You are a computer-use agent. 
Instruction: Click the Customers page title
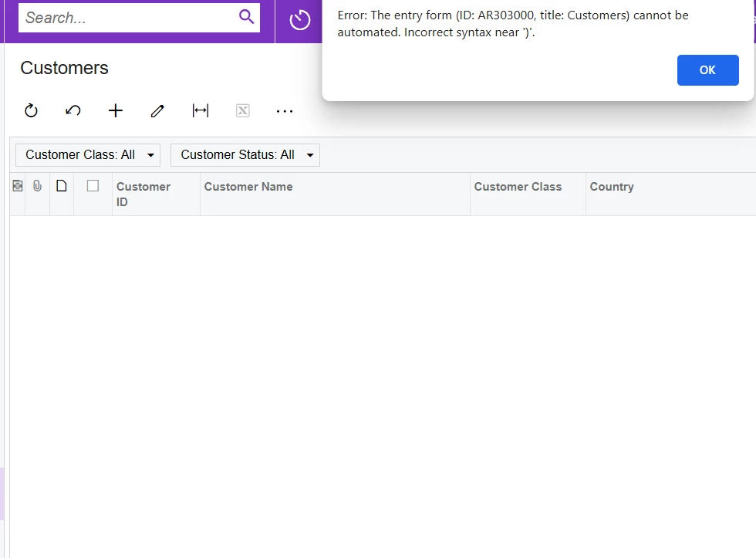(x=64, y=68)
